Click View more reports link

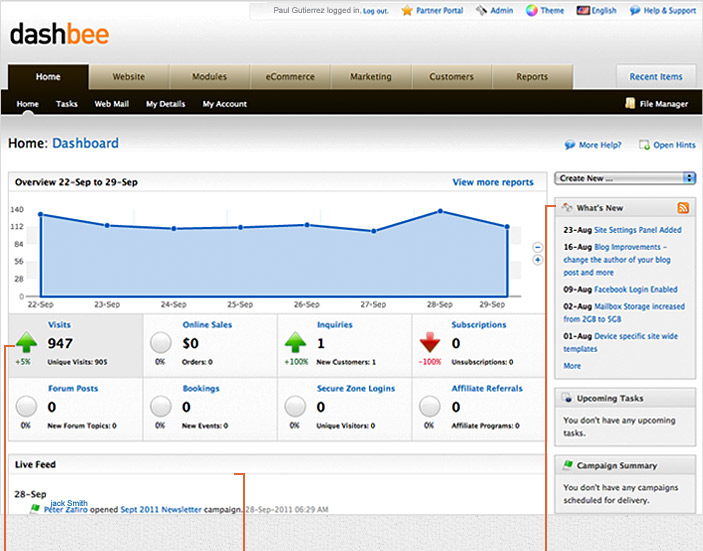tap(493, 182)
